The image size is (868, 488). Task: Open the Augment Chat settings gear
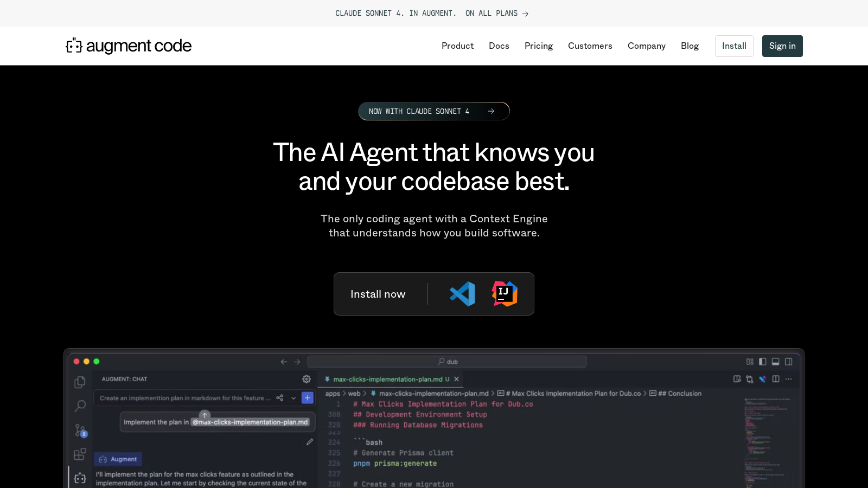[307, 379]
